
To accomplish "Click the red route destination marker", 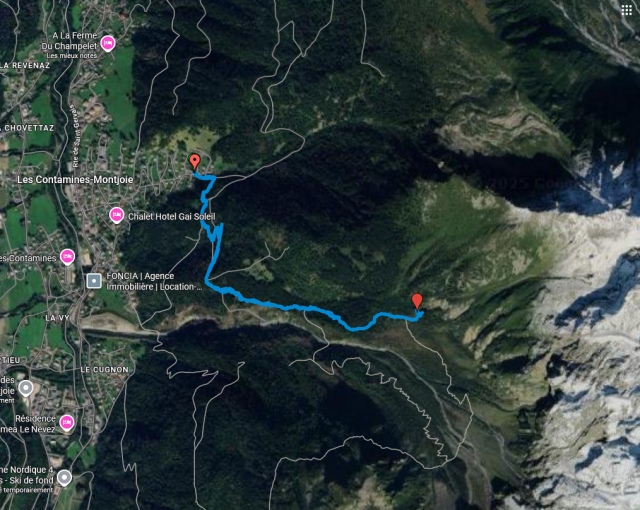I will [417, 301].
